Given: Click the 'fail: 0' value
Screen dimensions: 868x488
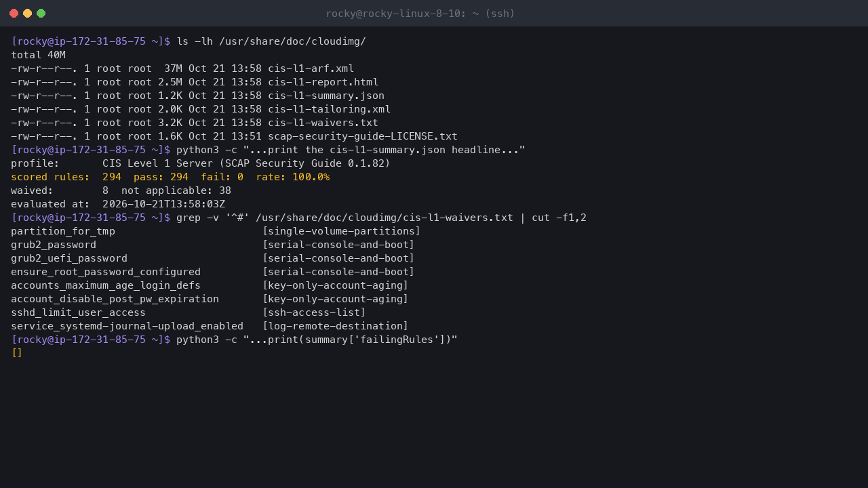Looking at the screenshot, I should (222, 177).
